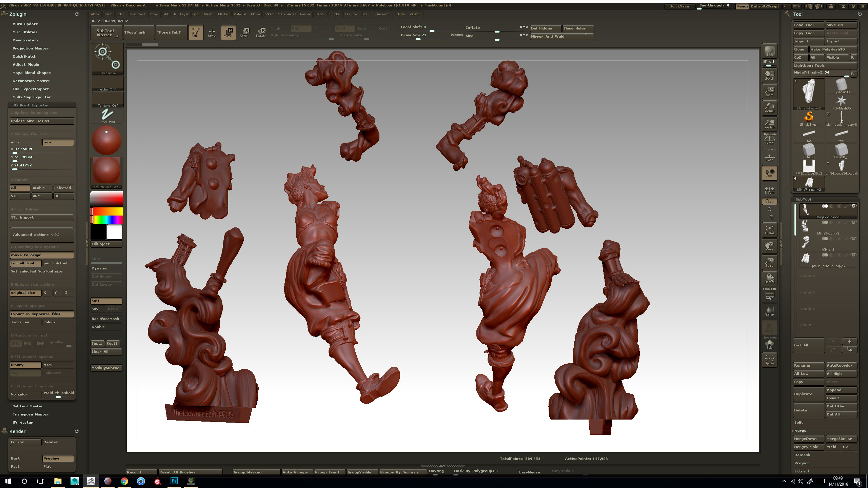The width and height of the screenshot is (868, 488).
Task: Open the Texture Off selector
Action: click(107, 100)
